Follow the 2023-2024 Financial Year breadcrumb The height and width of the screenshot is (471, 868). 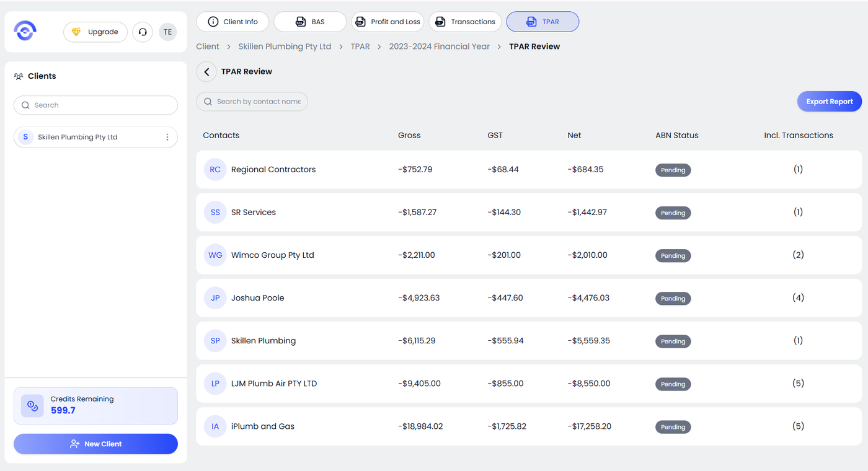tap(439, 46)
